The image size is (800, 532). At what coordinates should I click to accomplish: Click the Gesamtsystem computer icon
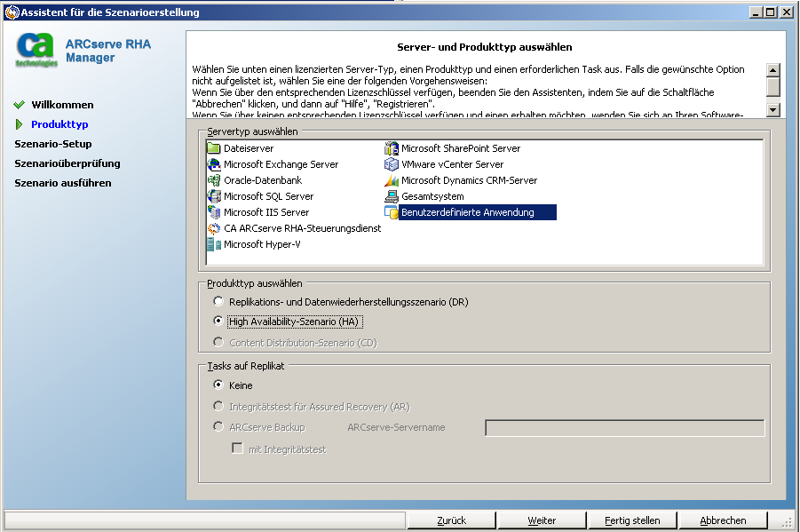point(392,196)
